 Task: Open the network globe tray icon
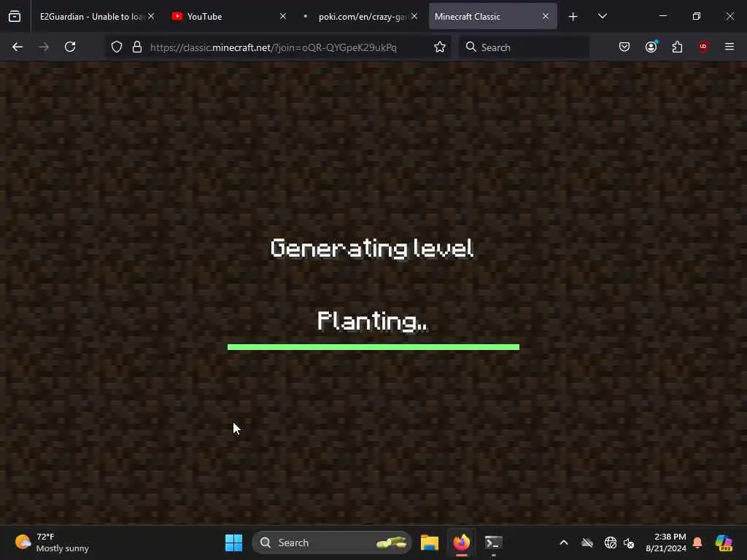click(611, 542)
